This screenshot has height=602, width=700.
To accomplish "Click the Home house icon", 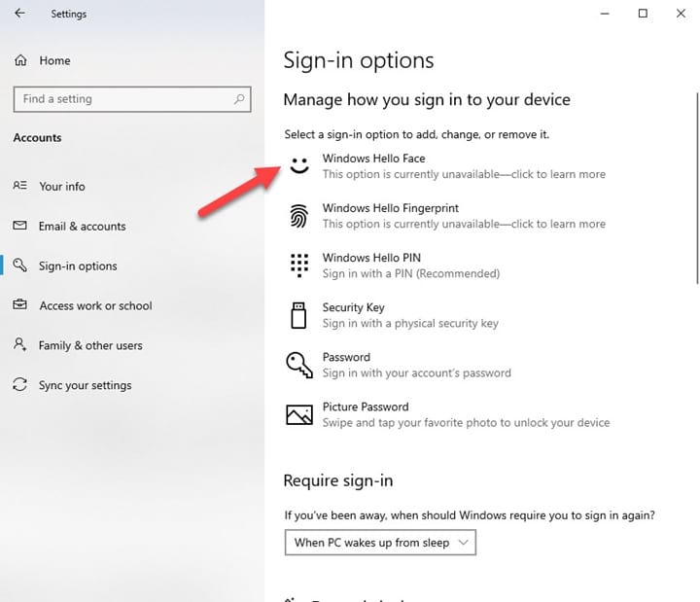I will tap(20, 60).
